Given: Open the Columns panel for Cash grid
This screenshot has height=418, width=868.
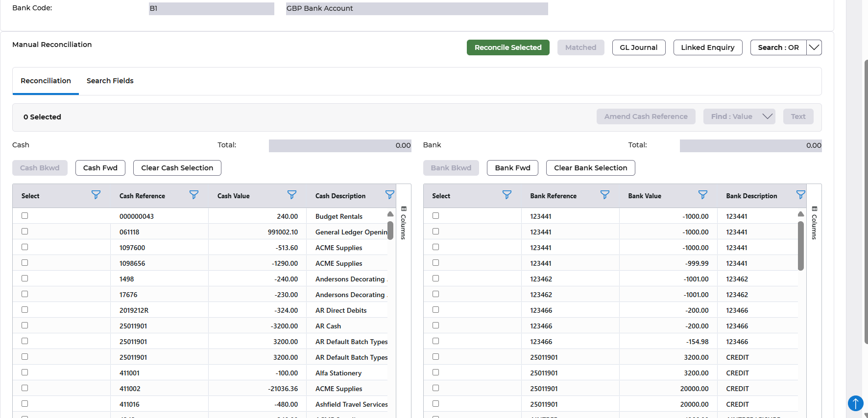Looking at the screenshot, I should (x=403, y=223).
